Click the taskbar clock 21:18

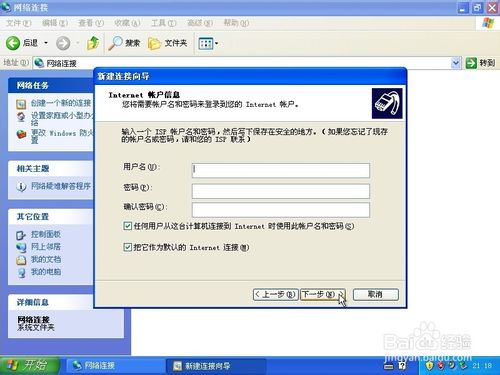[482, 366]
